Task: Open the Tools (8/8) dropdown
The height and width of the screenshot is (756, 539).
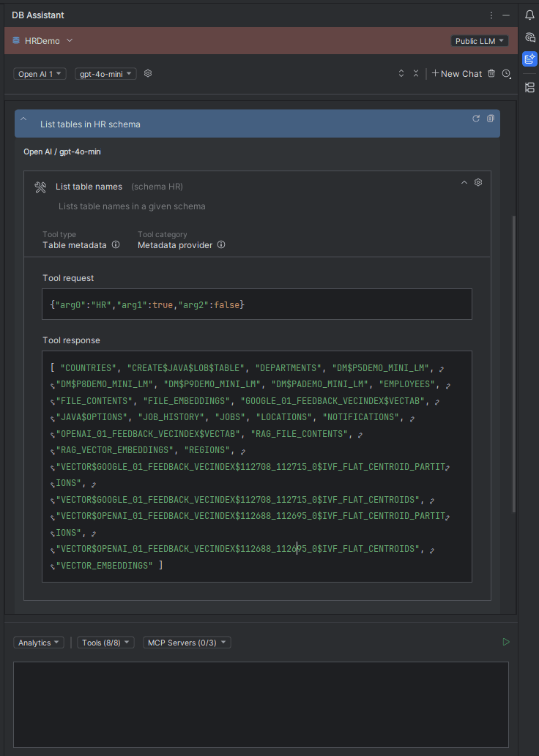Action: click(x=105, y=643)
